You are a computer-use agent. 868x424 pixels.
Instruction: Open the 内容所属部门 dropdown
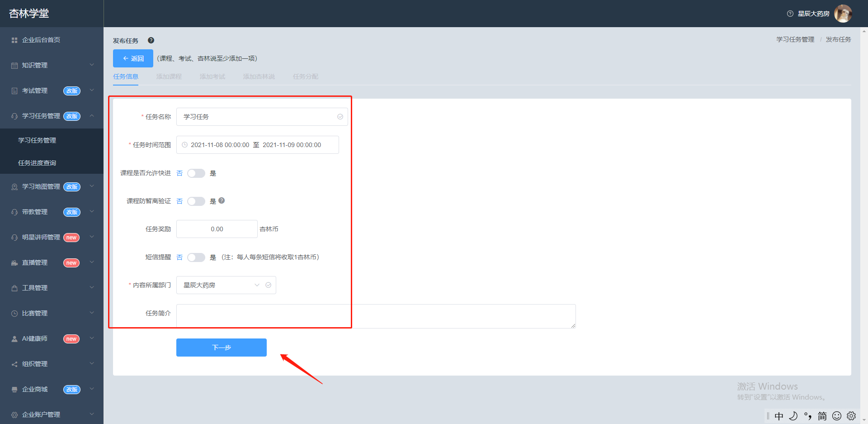click(226, 285)
